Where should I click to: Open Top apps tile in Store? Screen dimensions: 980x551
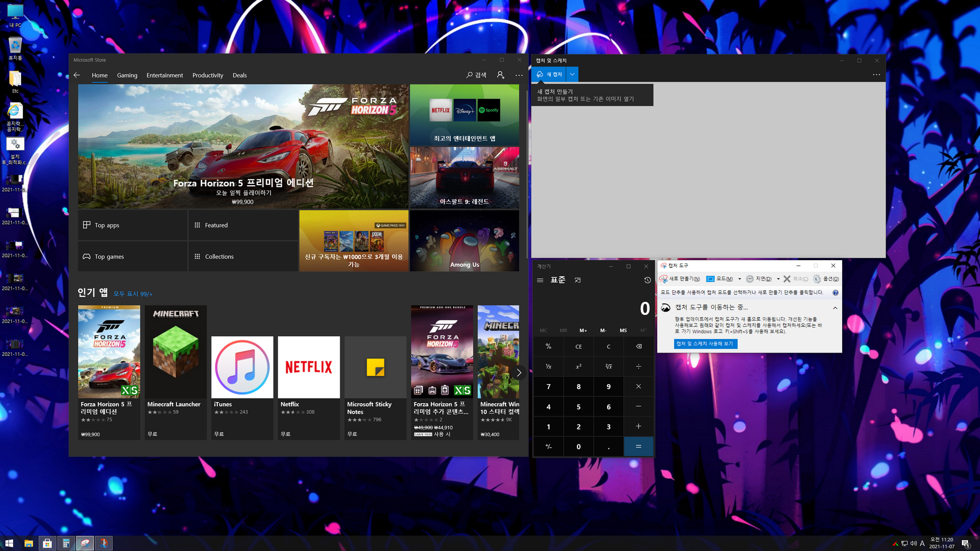click(132, 225)
